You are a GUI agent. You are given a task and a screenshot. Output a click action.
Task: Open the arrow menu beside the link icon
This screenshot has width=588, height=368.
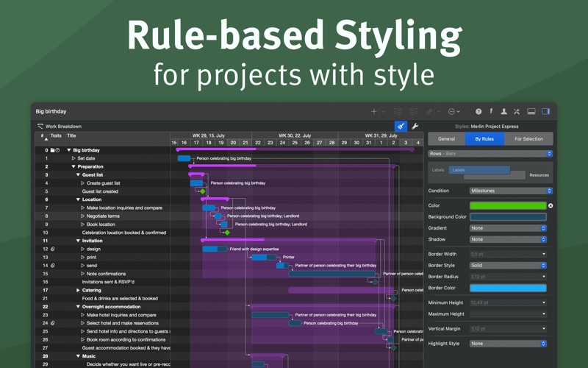pos(439,112)
